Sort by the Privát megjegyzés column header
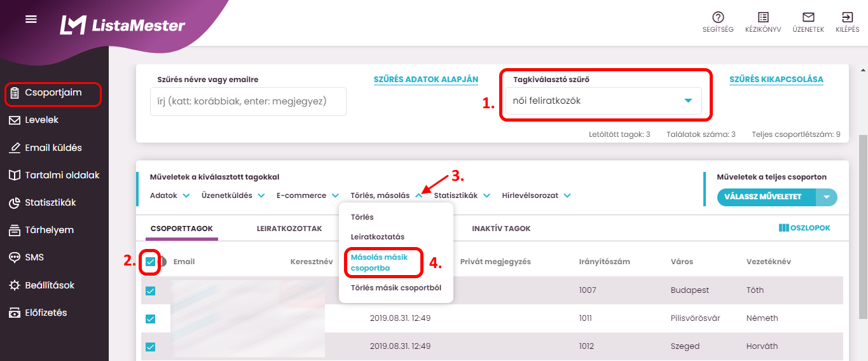 click(x=495, y=262)
